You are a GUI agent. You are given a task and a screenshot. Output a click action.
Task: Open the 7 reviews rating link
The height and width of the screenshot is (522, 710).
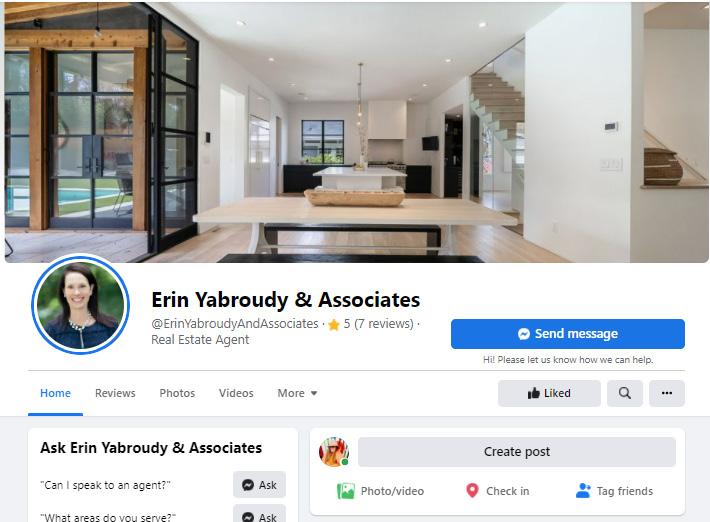[x=379, y=324]
